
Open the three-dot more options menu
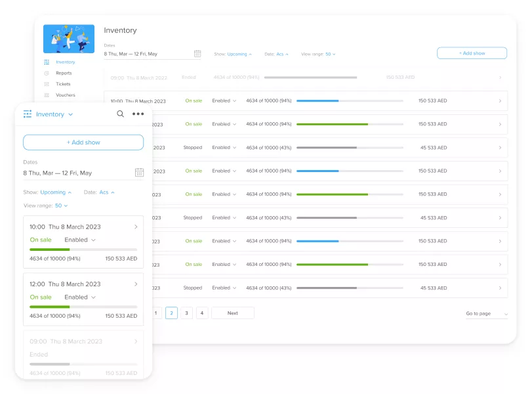click(138, 114)
